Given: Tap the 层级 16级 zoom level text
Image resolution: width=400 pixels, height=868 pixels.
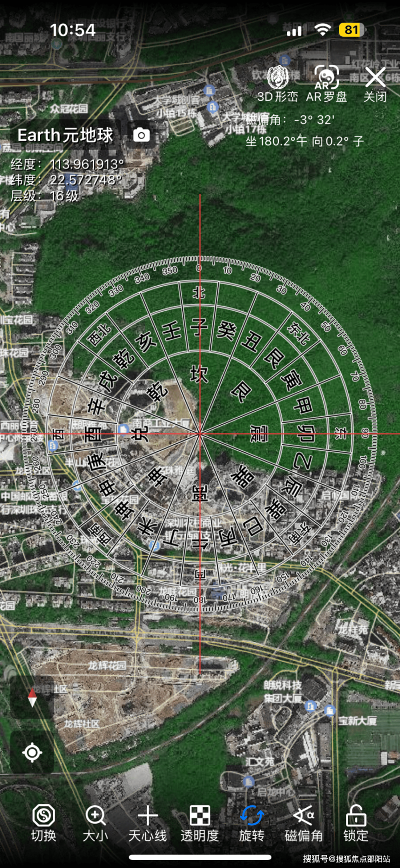Looking at the screenshot, I should click(x=45, y=195).
